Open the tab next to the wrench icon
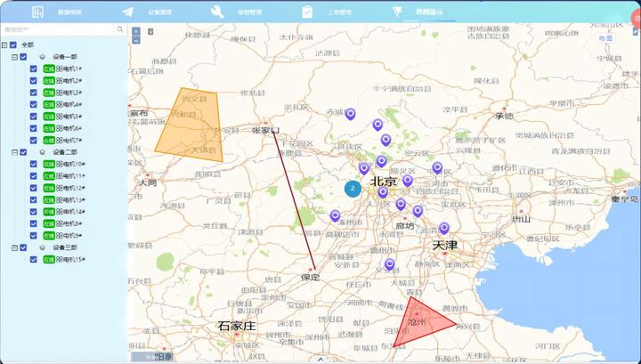Screen dimensions: 641x364 click(250, 12)
